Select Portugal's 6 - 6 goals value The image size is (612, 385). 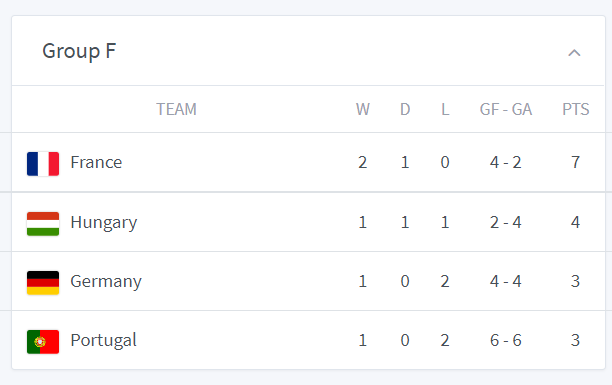(x=506, y=340)
